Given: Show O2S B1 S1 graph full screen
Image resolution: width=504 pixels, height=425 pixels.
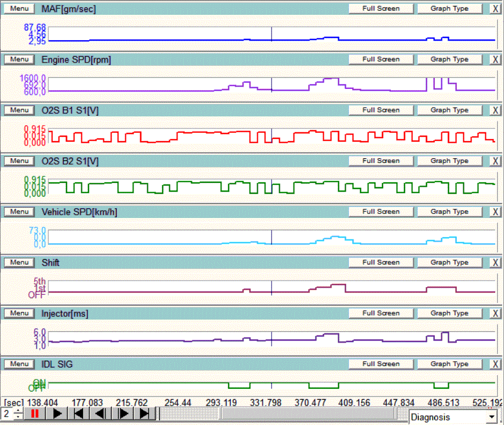Looking at the screenshot, I should click(x=380, y=110).
